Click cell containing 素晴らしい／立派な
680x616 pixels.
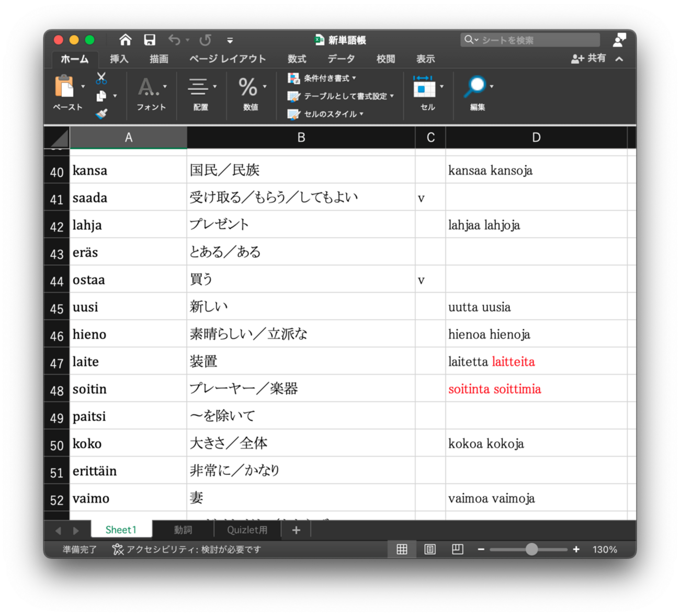301,334
